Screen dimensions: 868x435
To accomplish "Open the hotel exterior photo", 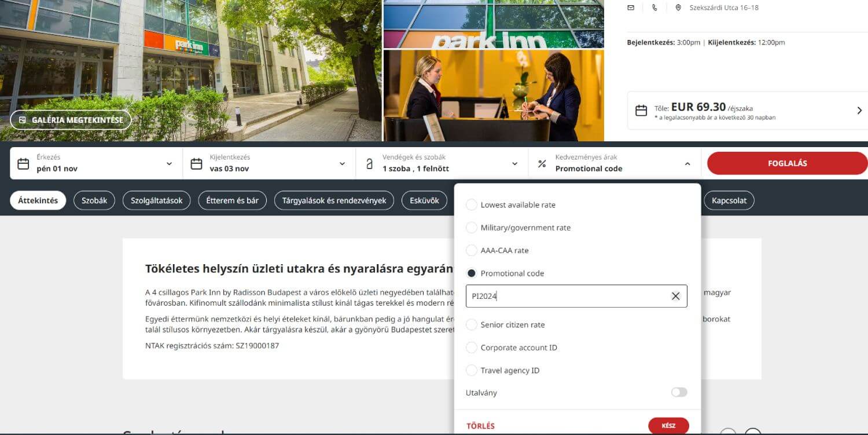I will tap(190, 70).
